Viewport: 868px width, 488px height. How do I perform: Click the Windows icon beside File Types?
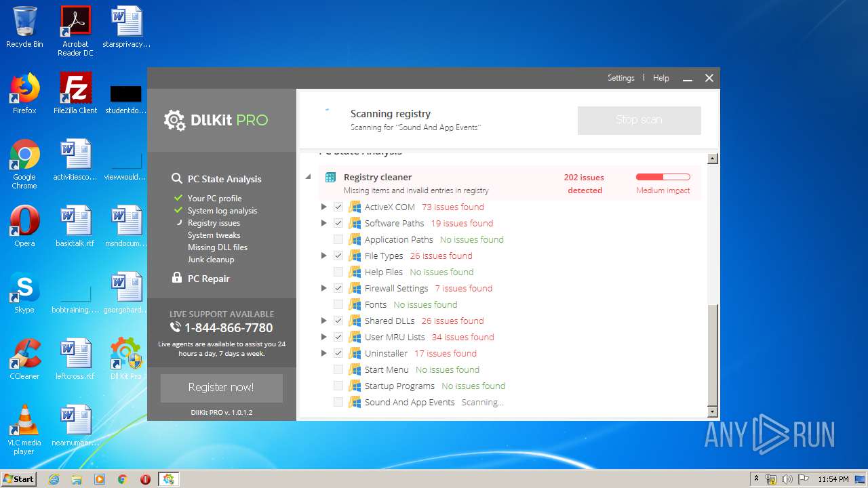pyautogui.click(x=355, y=256)
